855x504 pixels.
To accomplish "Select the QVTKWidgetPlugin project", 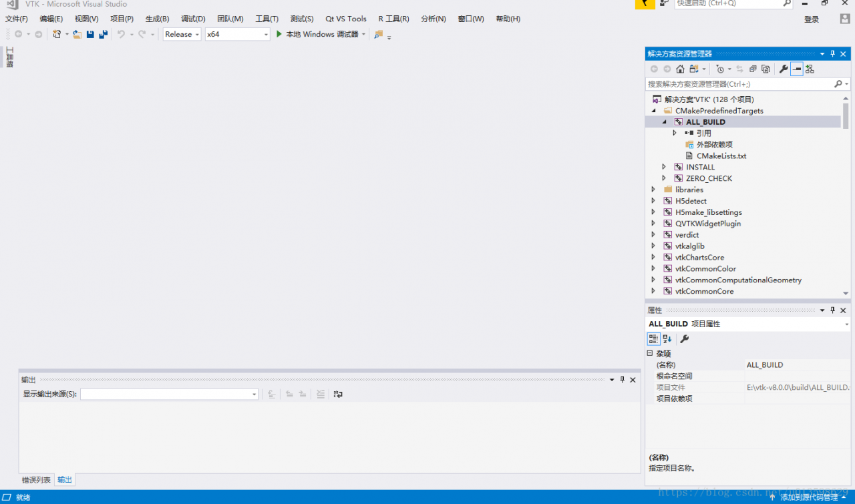I will click(708, 224).
